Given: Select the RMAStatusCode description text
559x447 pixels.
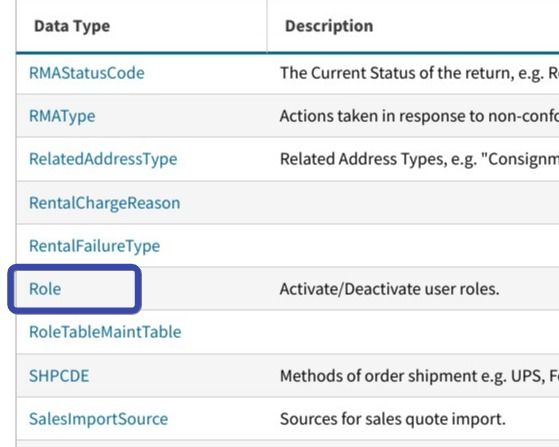Looking at the screenshot, I should tap(419, 73).
